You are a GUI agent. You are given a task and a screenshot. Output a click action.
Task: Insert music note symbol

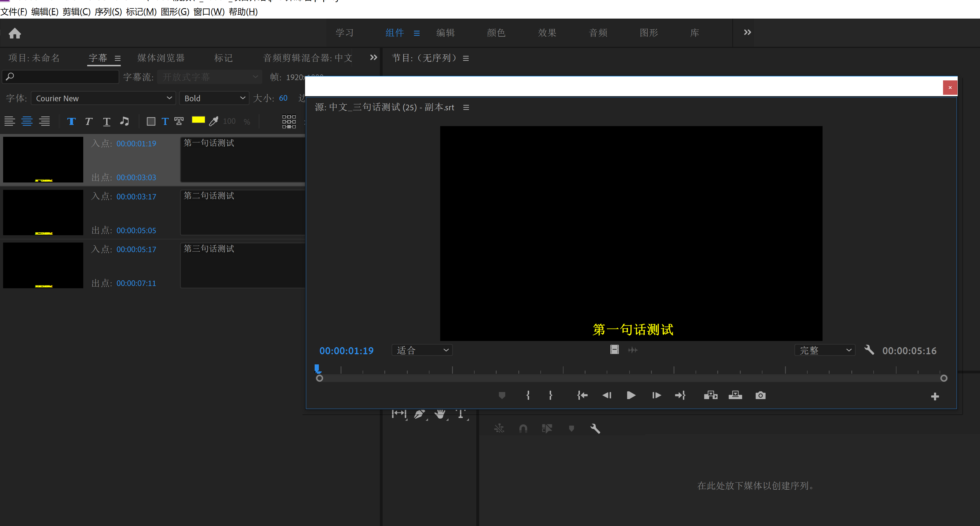pyautogui.click(x=124, y=121)
